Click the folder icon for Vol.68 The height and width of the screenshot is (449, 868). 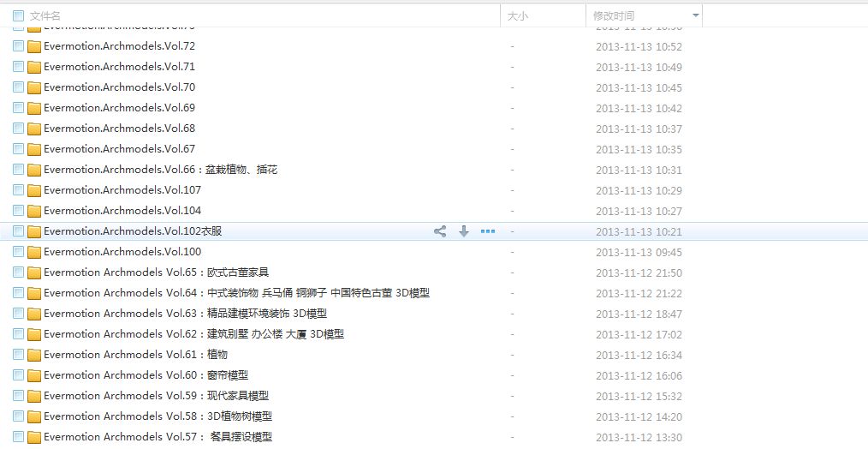tap(34, 129)
